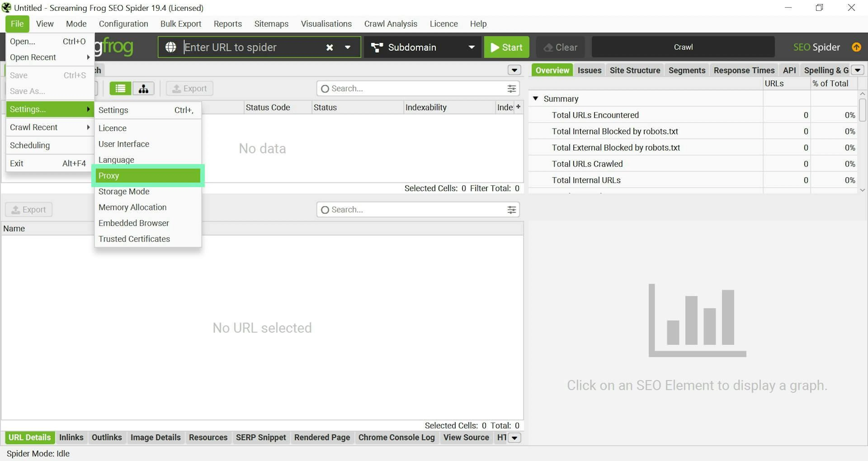Image resolution: width=868 pixels, height=461 pixels.
Task: Open the Sitemaps menu
Action: (271, 24)
